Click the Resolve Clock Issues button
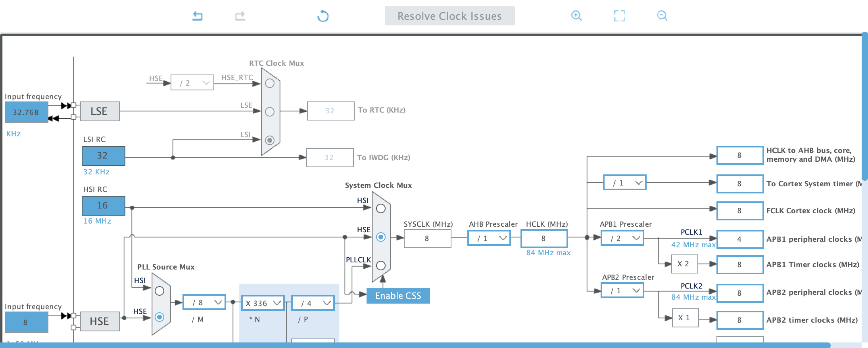 449,16
